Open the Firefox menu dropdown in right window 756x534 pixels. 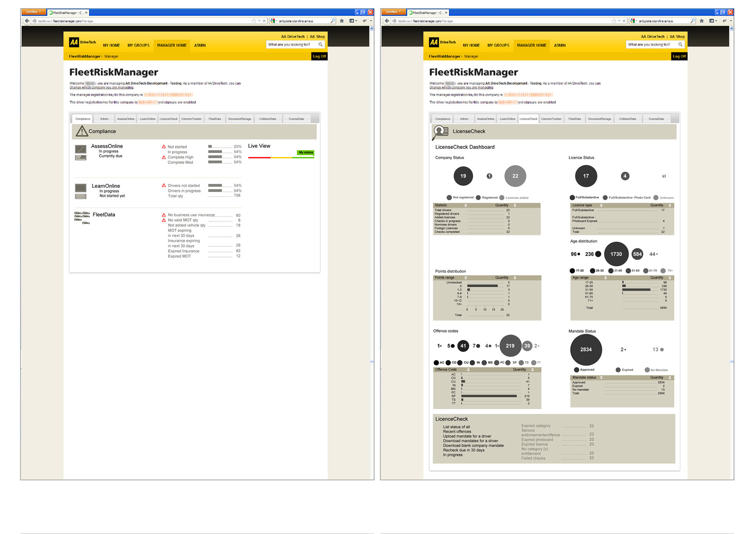coord(393,12)
